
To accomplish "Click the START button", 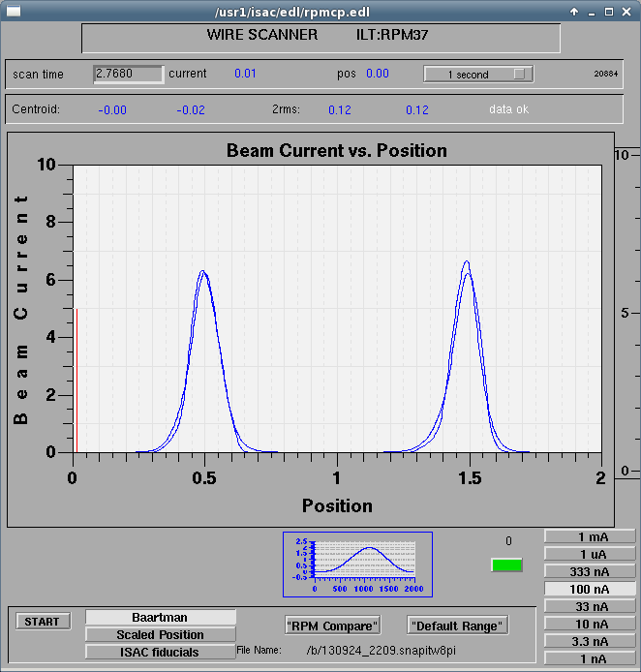I will 43,622.
